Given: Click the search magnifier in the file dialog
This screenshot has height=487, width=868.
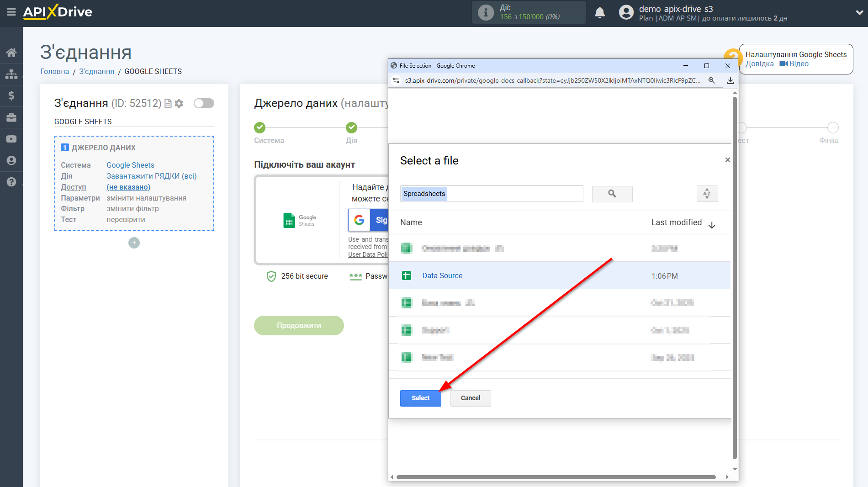Looking at the screenshot, I should click(x=612, y=194).
